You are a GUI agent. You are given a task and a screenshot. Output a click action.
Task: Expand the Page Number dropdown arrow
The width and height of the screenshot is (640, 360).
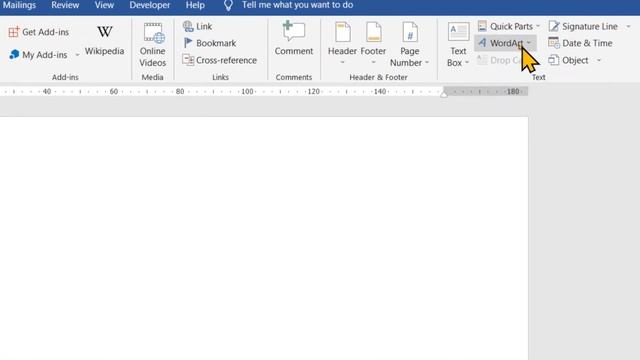[x=427, y=62]
